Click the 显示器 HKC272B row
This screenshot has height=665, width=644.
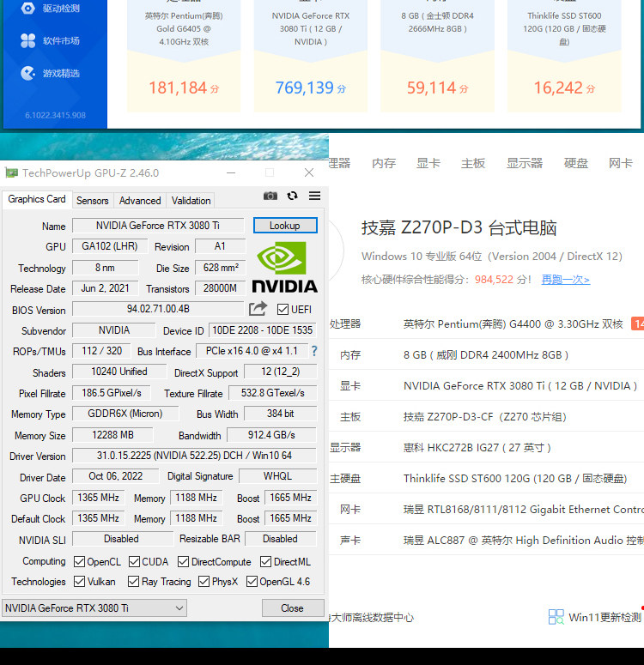(x=487, y=447)
